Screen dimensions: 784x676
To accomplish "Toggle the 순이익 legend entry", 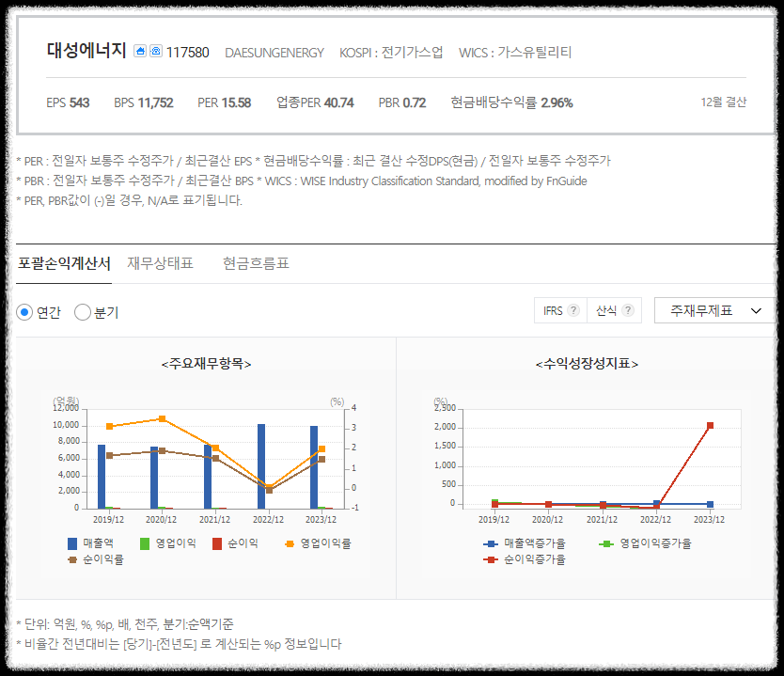I will (235, 543).
